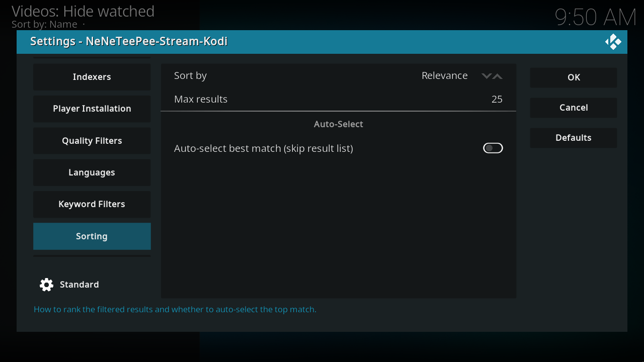Viewport: 644px width, 362px height.
Task: Go to Keyword Filters category
Action: [x=92, y=204]
